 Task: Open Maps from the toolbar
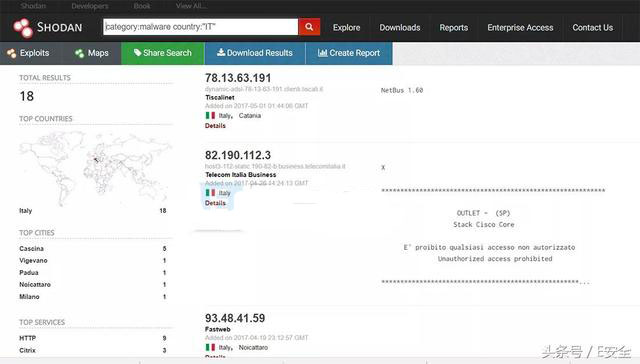click(91, 53)
